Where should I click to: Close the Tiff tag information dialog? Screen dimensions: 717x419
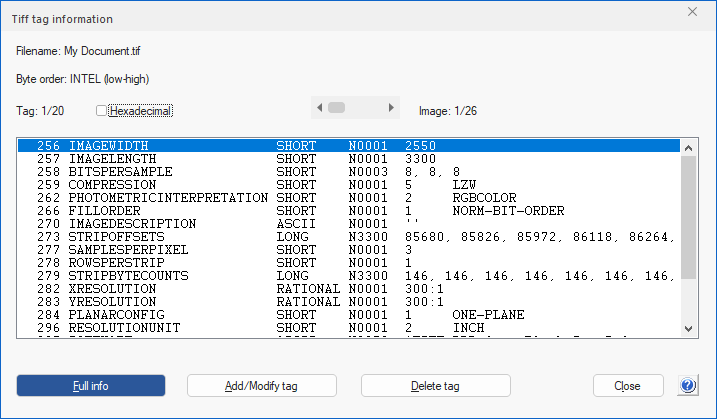692,12
